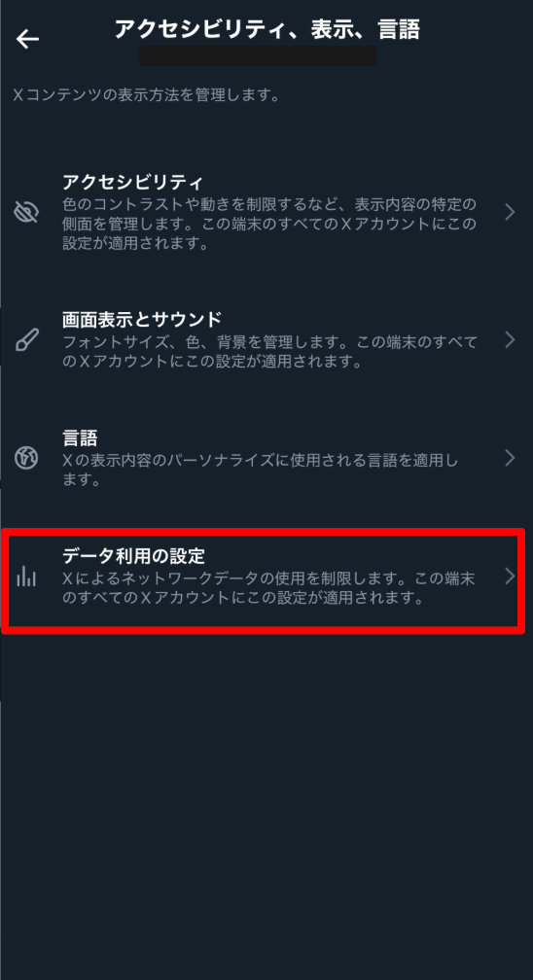Open the chevron beside 画面表示とサウンド
Image resolution: width=533 pixels, height=980 pixels.
[x=510, y=340]
